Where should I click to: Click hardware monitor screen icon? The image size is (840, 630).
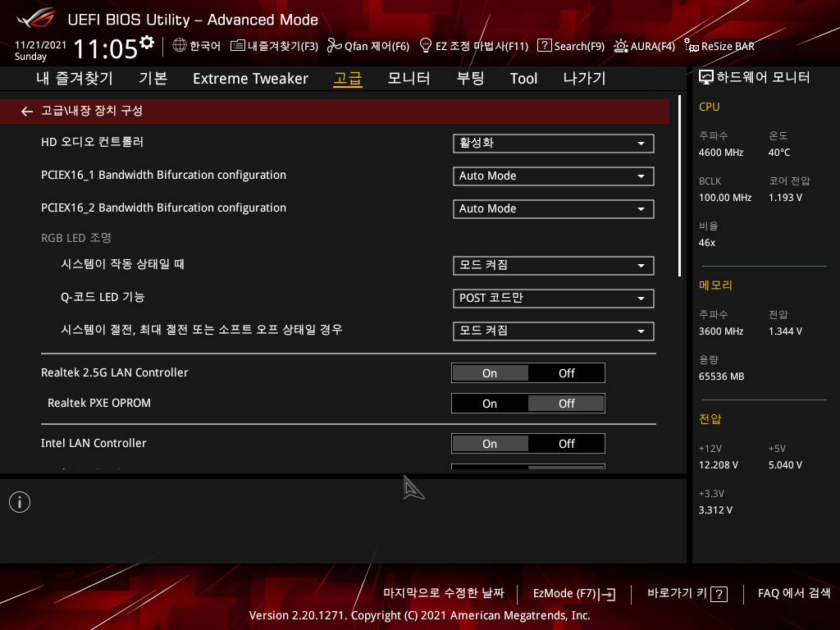pos(706,78)
